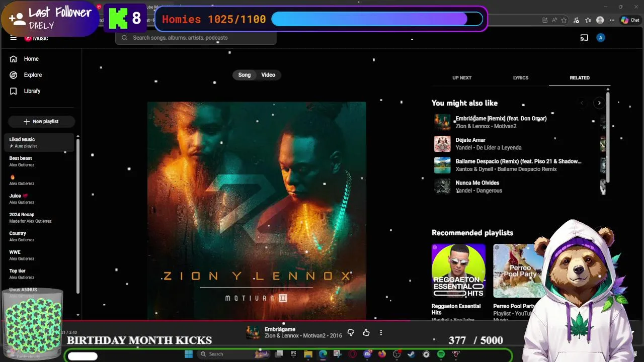Open the browser favorites list
The height and width of the screenshot is (362, 644).
point(588,20)
